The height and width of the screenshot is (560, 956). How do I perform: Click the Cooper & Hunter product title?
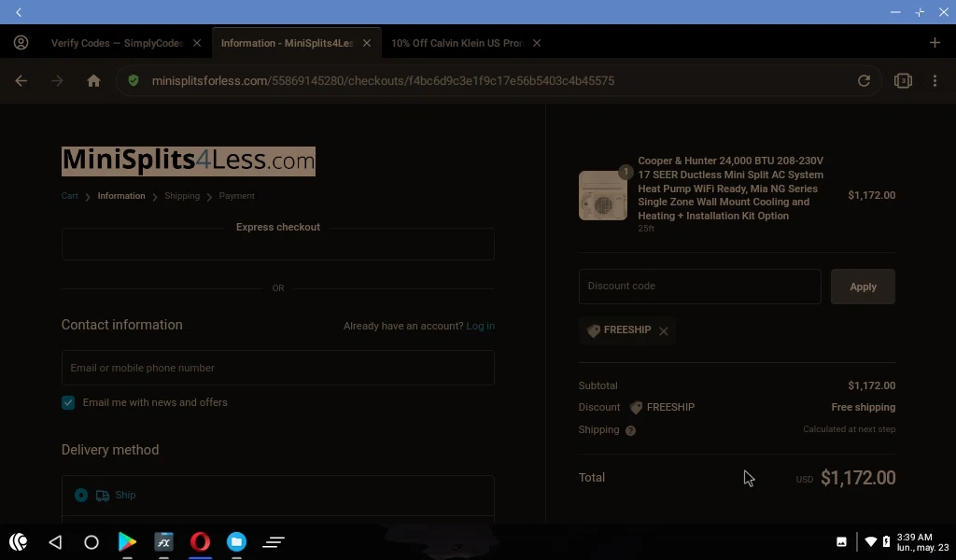[x=730, y=188]
